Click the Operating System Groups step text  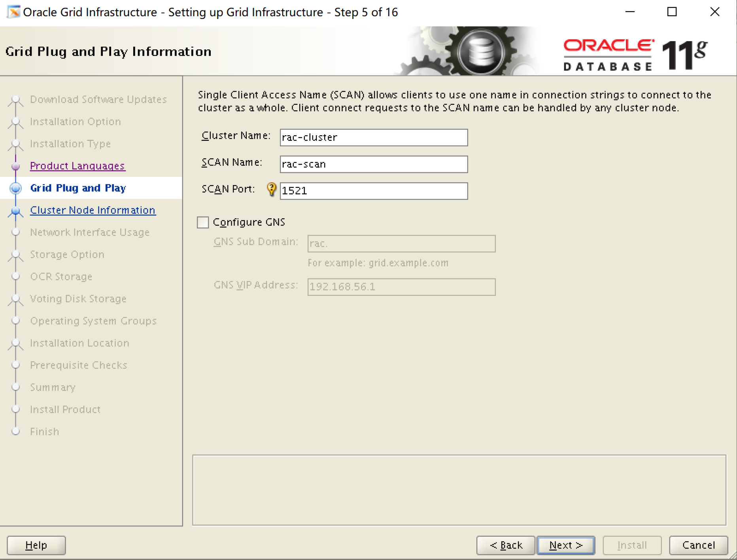pos(93,321)
